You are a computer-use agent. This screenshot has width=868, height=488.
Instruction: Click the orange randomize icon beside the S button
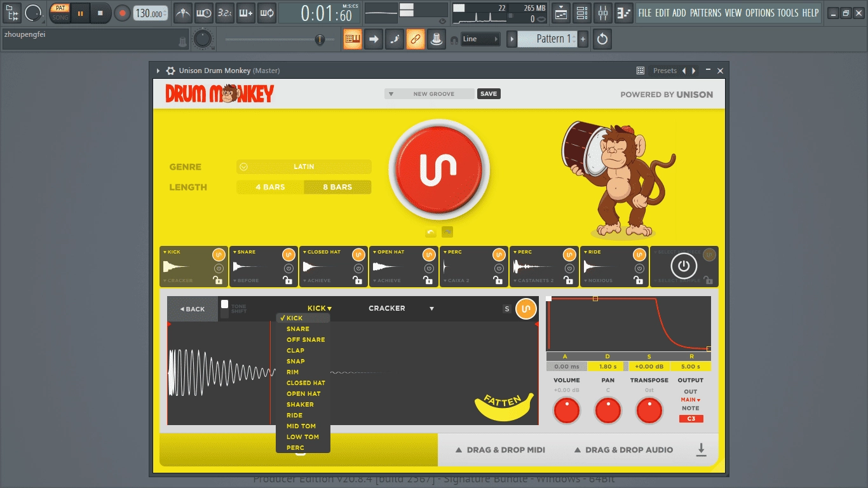point(526,309)
